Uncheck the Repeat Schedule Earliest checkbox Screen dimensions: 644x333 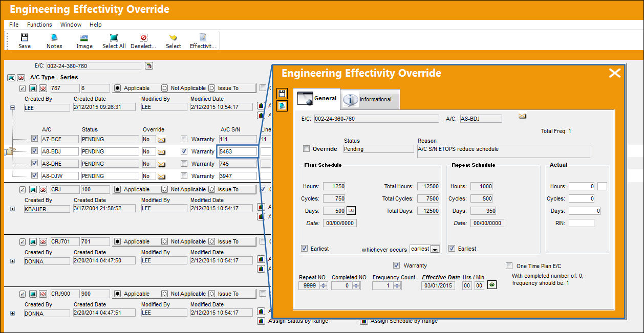pyautogui.click(x=452, y=249)
